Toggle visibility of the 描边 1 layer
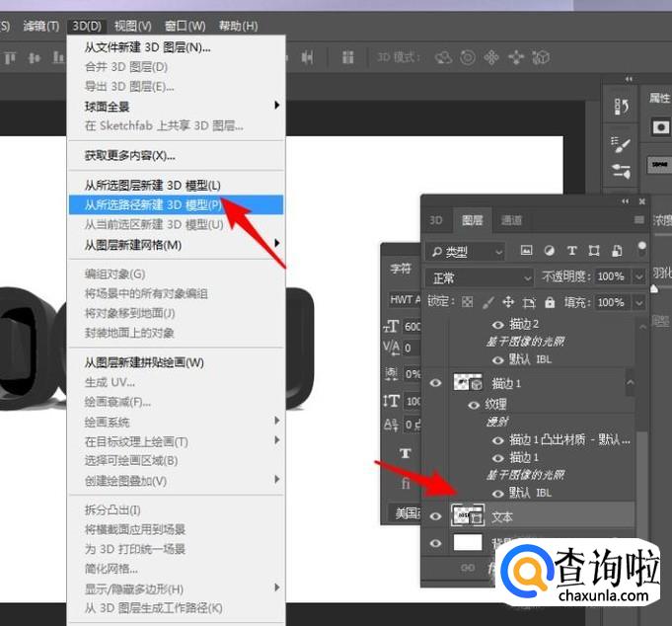The image size is (672, 626). coord(435,382)
